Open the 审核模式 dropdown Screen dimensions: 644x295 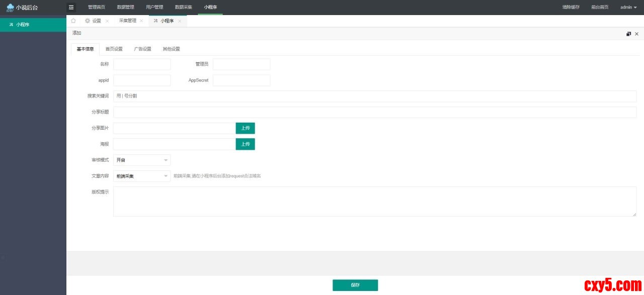click(142, 160)
